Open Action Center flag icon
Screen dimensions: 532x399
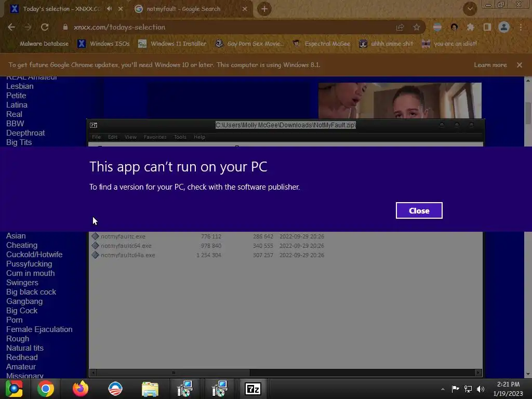pyautogui.click(x=455, y=389)
